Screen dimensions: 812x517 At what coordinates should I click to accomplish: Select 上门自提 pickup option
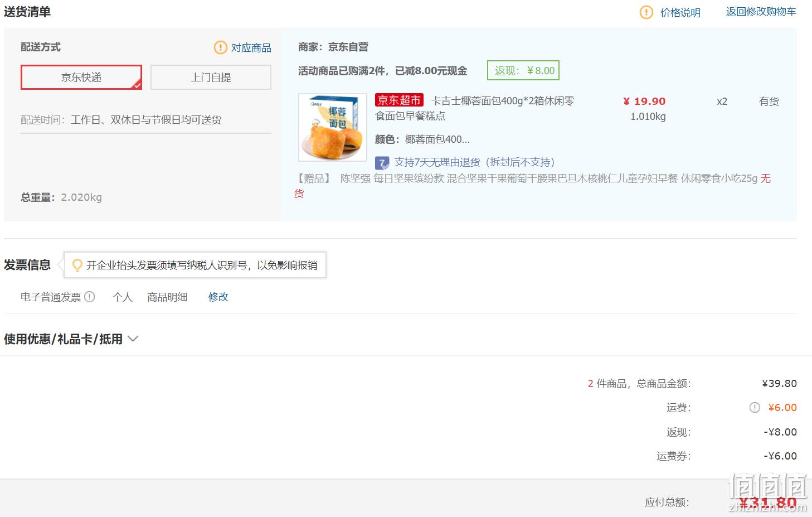pyautogui.click(x=211, y=77)
